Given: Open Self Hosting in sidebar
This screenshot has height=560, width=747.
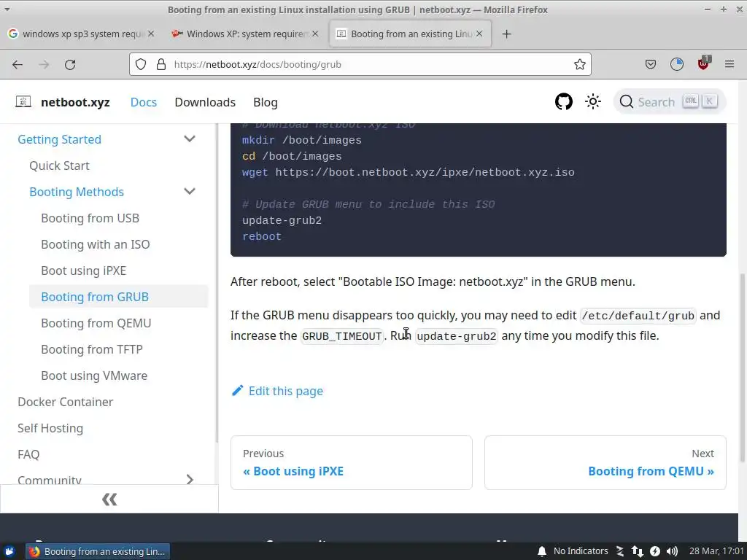Looking at the screenshot, I should [x=50, y=427].
